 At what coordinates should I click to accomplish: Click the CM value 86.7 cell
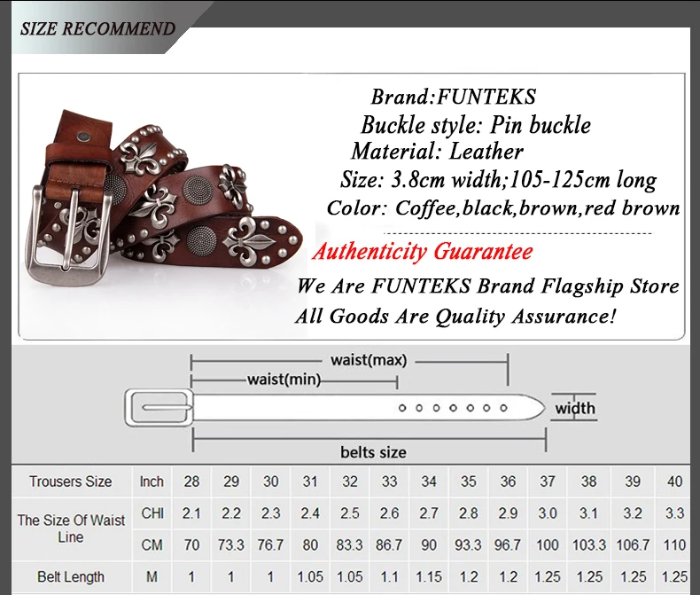pyautogui.click(x=389, y=545)
